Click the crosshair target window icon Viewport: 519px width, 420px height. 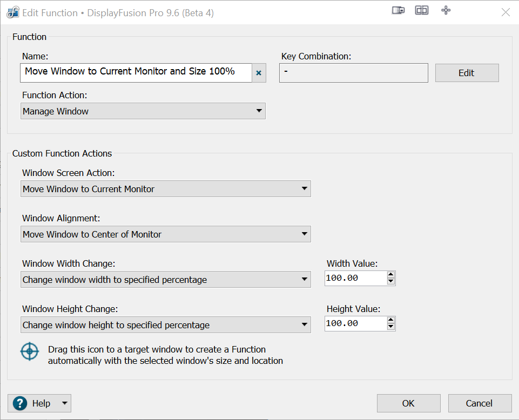[x=30, y=351]
